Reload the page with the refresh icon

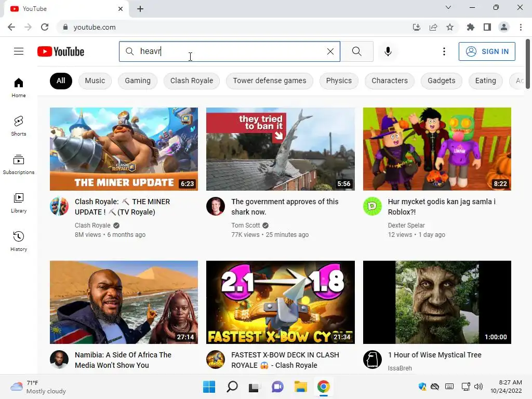click(45, 27)
